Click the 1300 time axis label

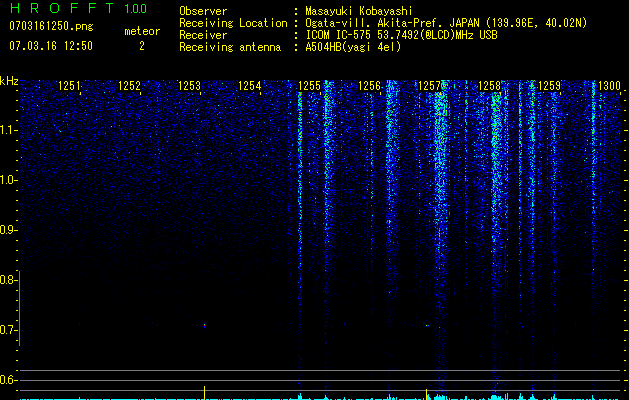click(609, 86)
